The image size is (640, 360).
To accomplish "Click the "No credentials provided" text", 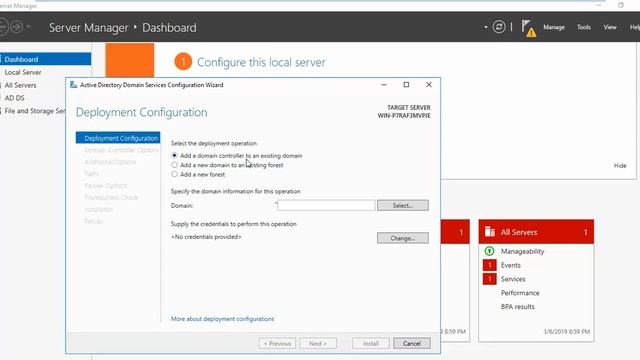I will [206, 237].
